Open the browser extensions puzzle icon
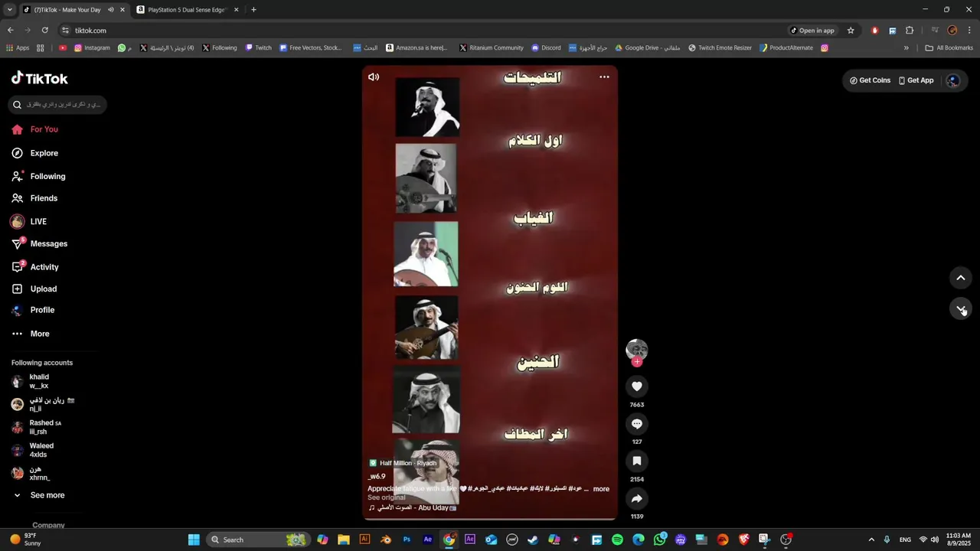This screenshot has height=551, width=980. point(910,31)
